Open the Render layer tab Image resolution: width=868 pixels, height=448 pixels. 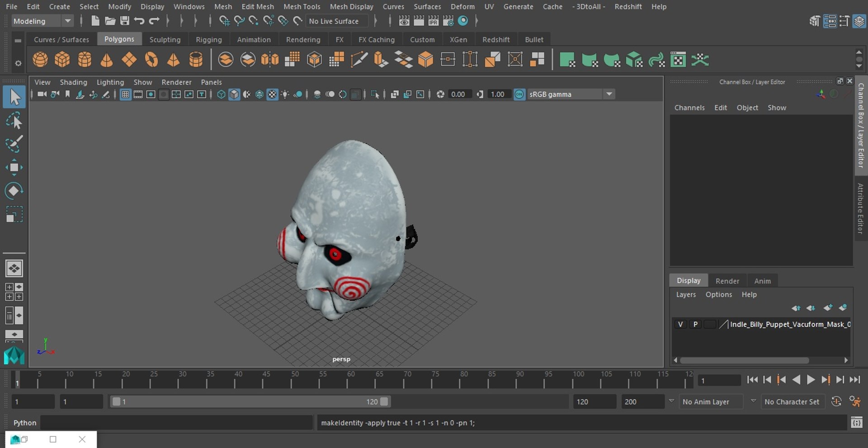click(x=727, y=281)
